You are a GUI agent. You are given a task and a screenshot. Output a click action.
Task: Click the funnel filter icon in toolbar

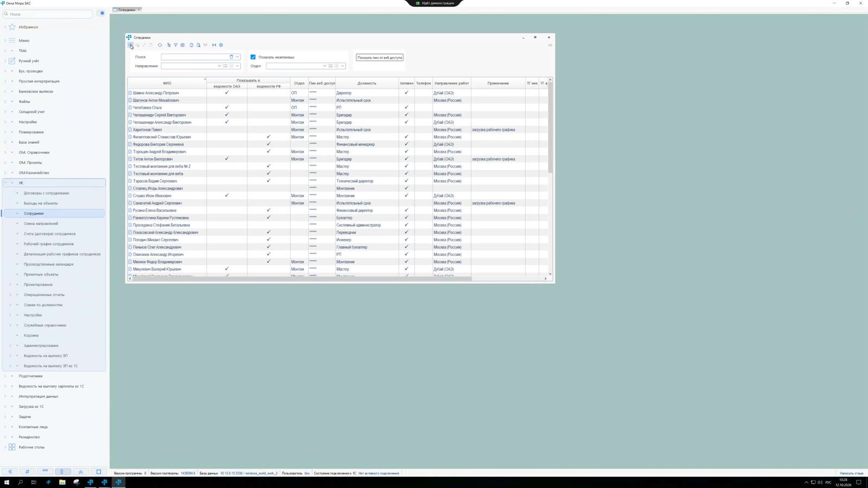(176, 45)
